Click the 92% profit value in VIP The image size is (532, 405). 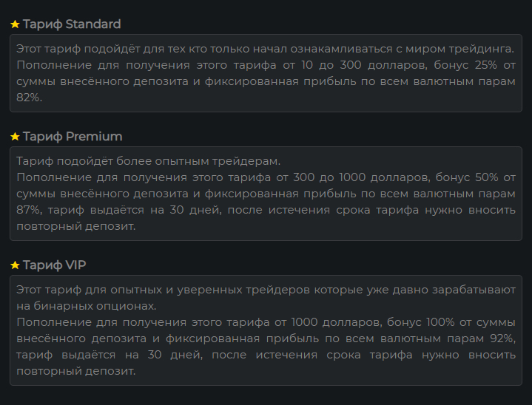(x=499, y=338)
